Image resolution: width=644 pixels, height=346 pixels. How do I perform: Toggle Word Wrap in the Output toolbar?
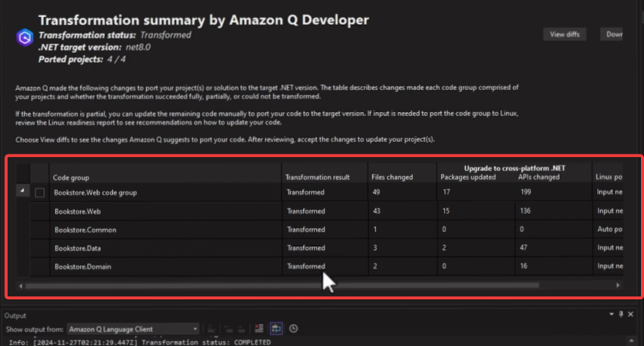pyautogui.click(x=276, y=329)
